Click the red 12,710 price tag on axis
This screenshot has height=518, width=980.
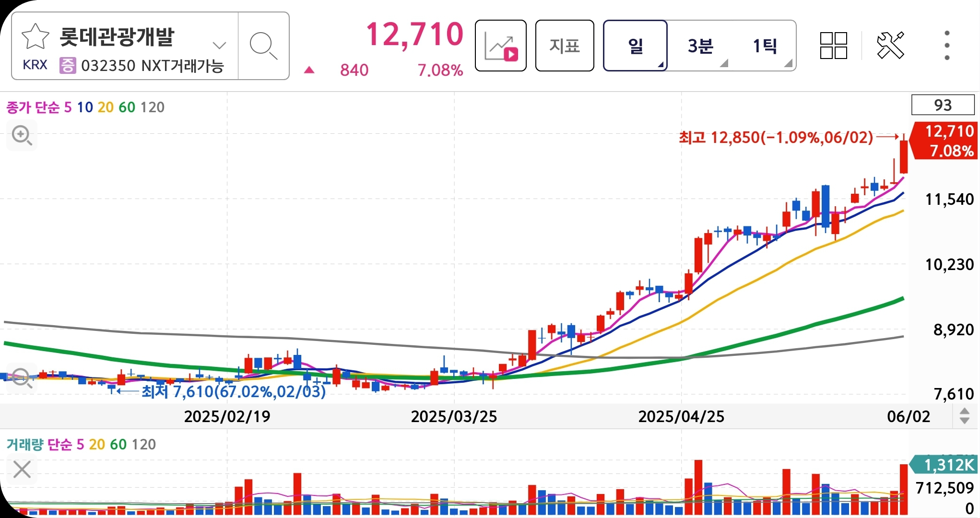tap(943, 141)
